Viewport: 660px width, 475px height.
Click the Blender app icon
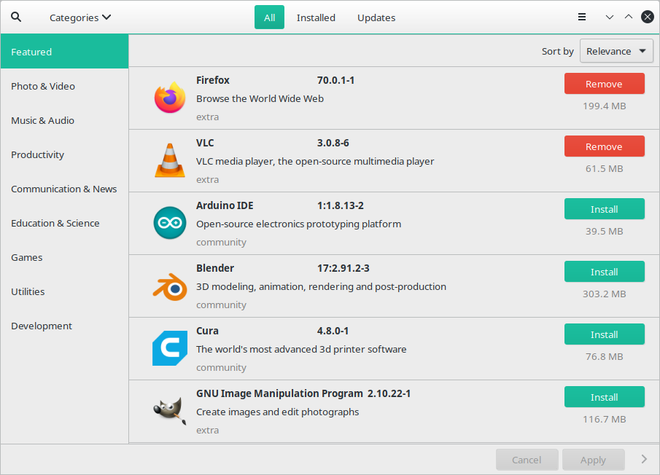170,286
